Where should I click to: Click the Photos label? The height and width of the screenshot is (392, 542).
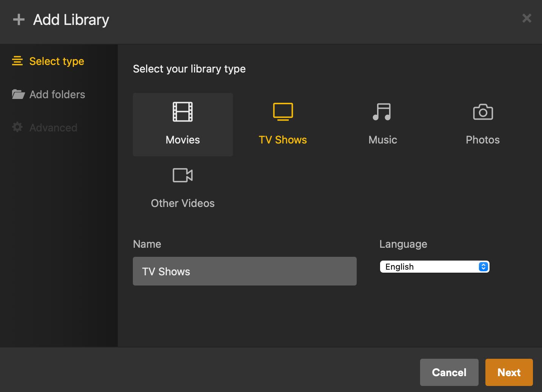coord(483,140)
